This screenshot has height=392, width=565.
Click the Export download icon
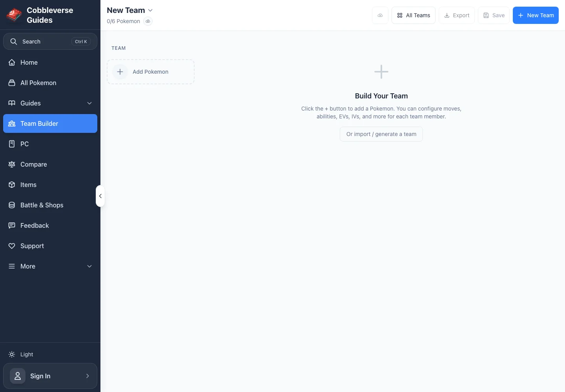click(x=447, y=15)
